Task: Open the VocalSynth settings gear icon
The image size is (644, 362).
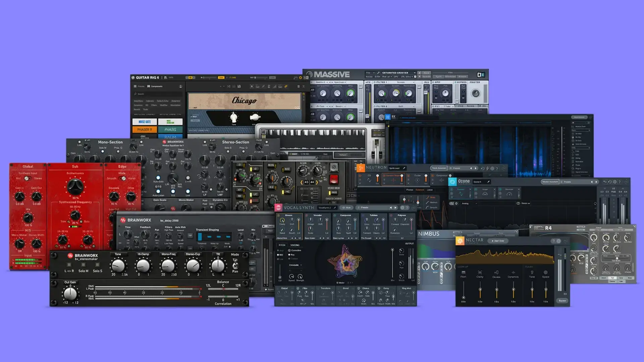Action: click(402, 208)
